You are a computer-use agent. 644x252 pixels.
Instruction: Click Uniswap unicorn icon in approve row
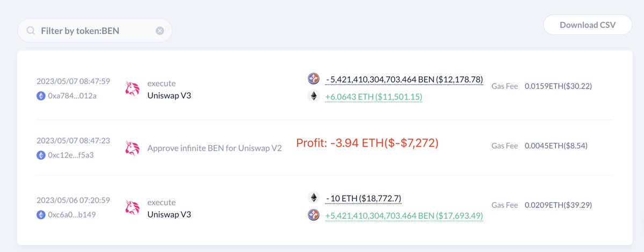(x=132, y=148)
